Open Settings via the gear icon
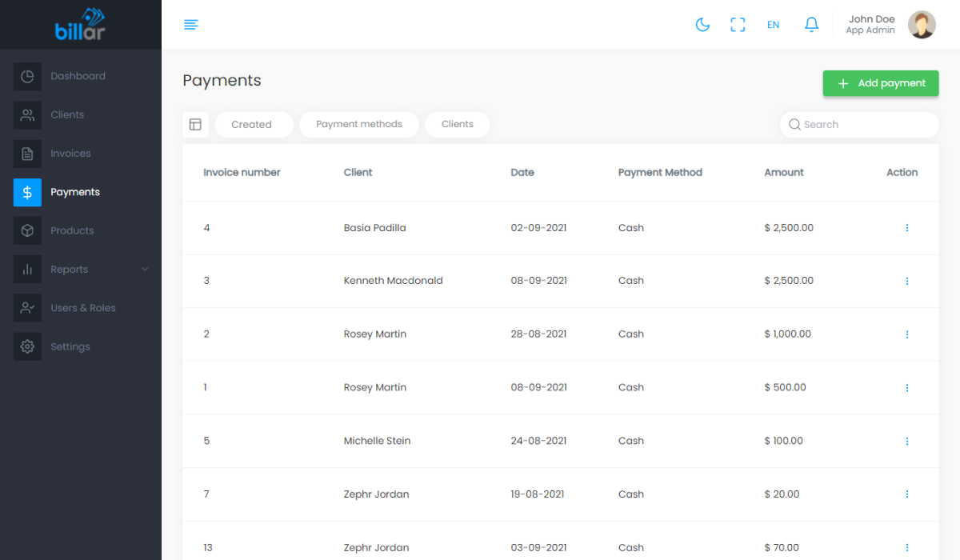Viewport: 960px width, 560px height. click(27, 347)
